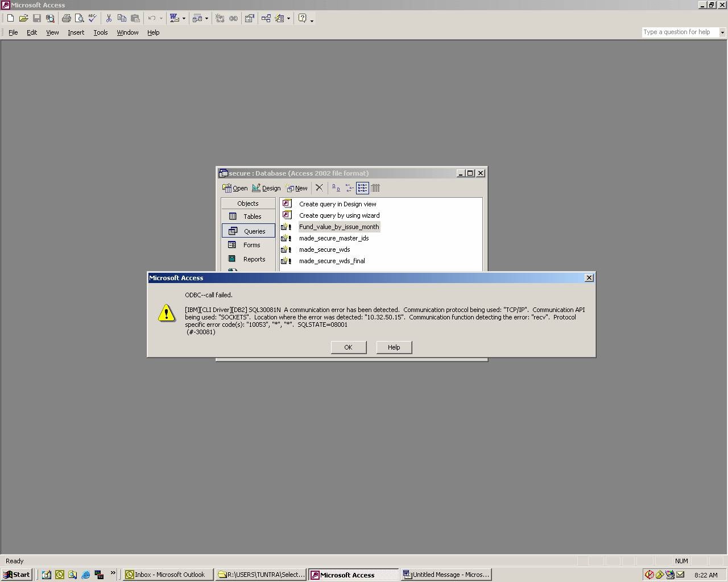Expand the help question box dropdown arrow

click(x=722, y=32)
